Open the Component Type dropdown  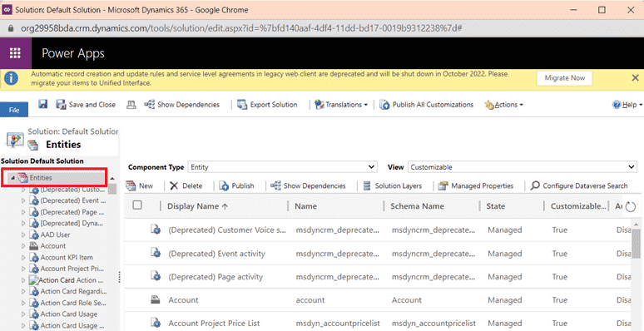[282, 167]
